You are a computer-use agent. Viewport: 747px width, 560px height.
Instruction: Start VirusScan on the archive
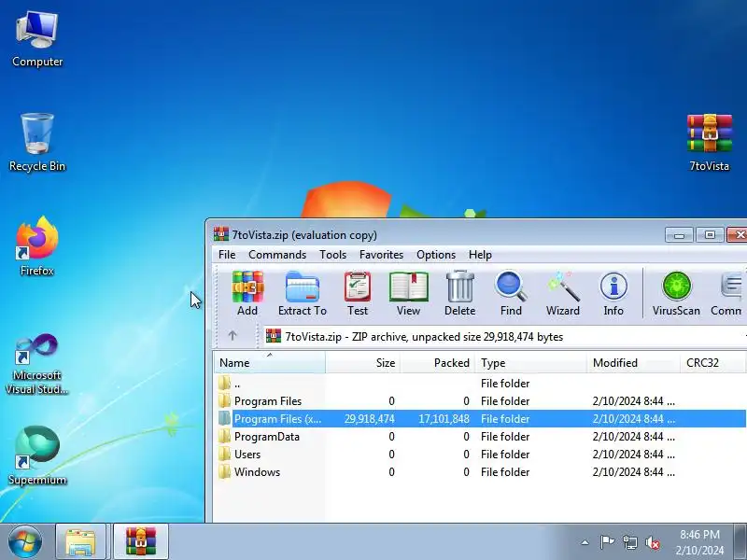[676, 293]
